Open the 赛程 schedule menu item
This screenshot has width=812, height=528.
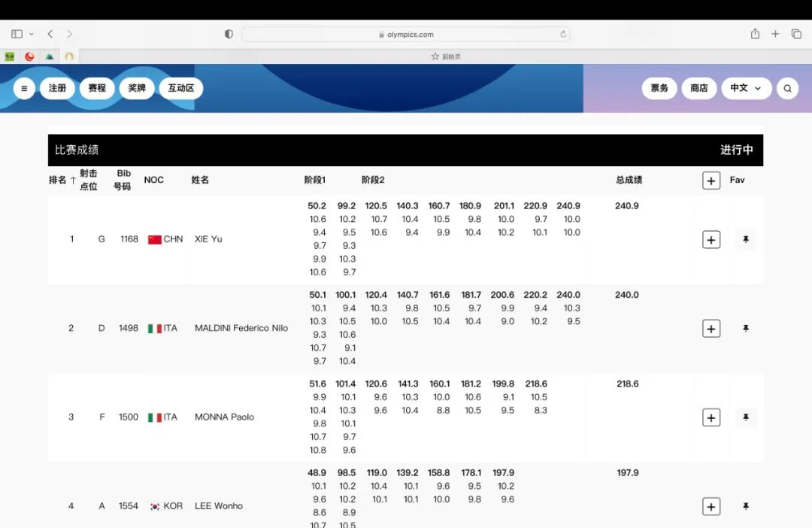click(x=97, y=88)
